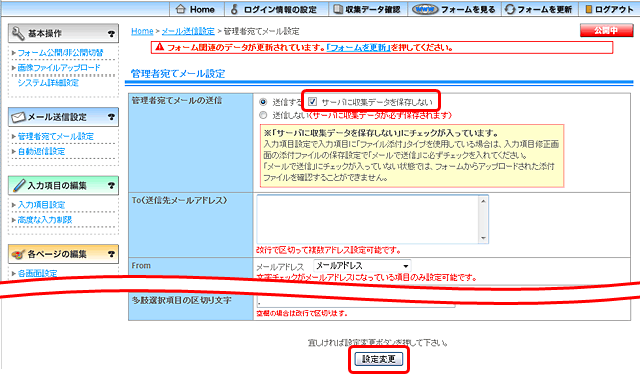Screen dimensions: 640x380
Task: Click help question mark beside メール送信設定
Action: (x=111, y=117)
